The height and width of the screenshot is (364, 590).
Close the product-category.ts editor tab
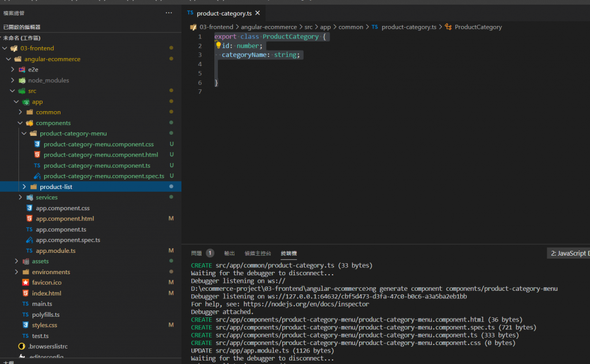click(258, 13)
